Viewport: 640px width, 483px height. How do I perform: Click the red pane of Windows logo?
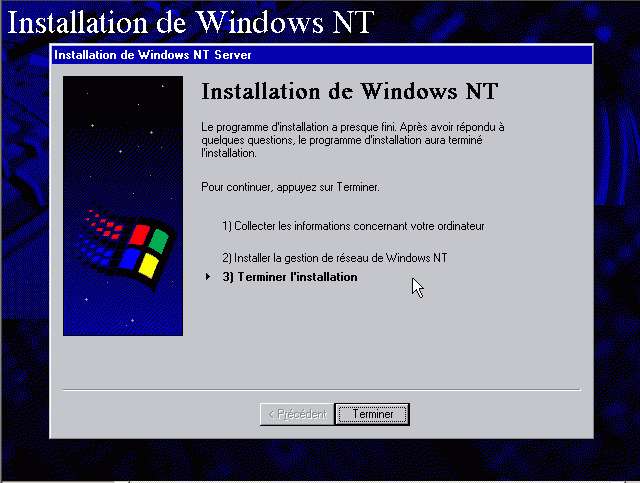click(140, 235)
